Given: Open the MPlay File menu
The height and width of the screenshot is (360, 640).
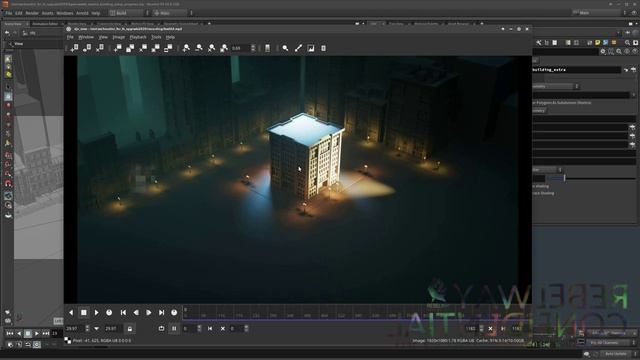Looking at the screenshot, I should coord(70,37).
